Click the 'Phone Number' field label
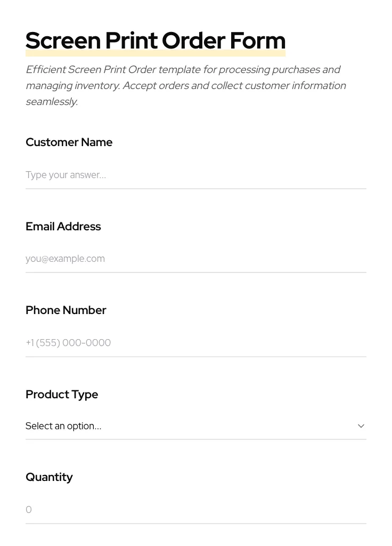 [x=66, y=310]
